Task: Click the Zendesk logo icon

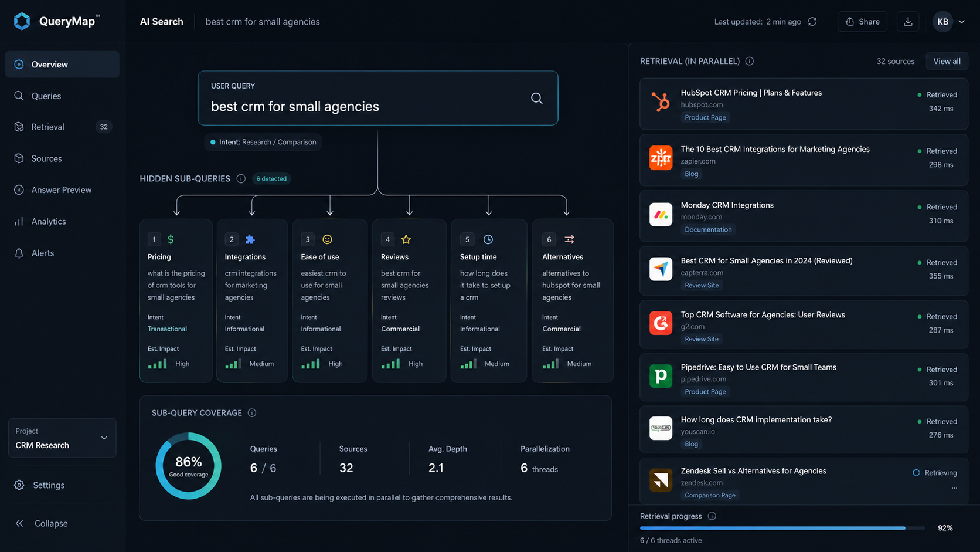Action: [661, 480]
